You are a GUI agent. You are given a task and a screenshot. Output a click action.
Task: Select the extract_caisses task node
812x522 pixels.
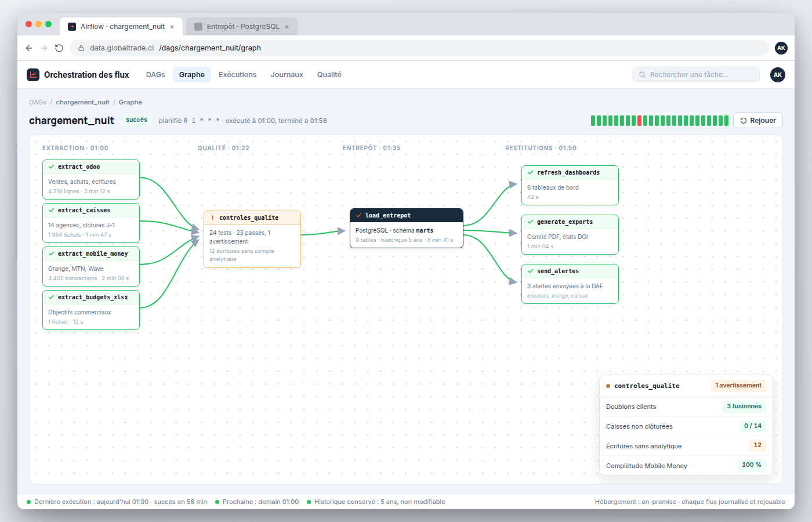click(x=91, y=223)
